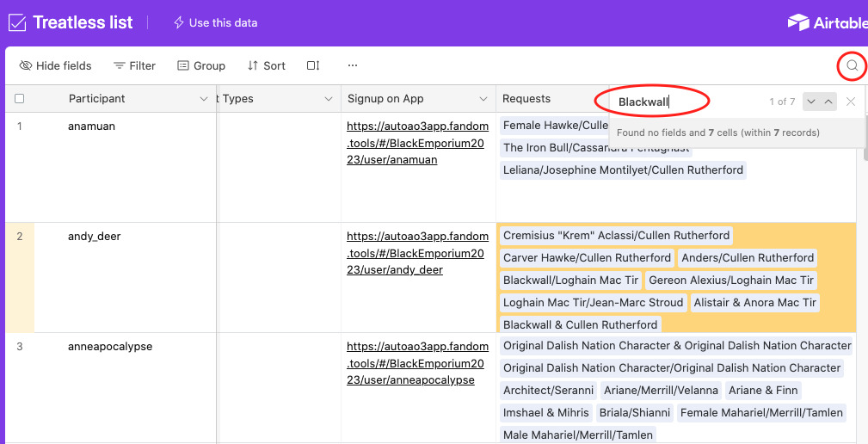The height and width of the screenshot is (444, 868).
Task: Select participant anamuan cell
Action: pyautogui.click(x=125, y=167)
